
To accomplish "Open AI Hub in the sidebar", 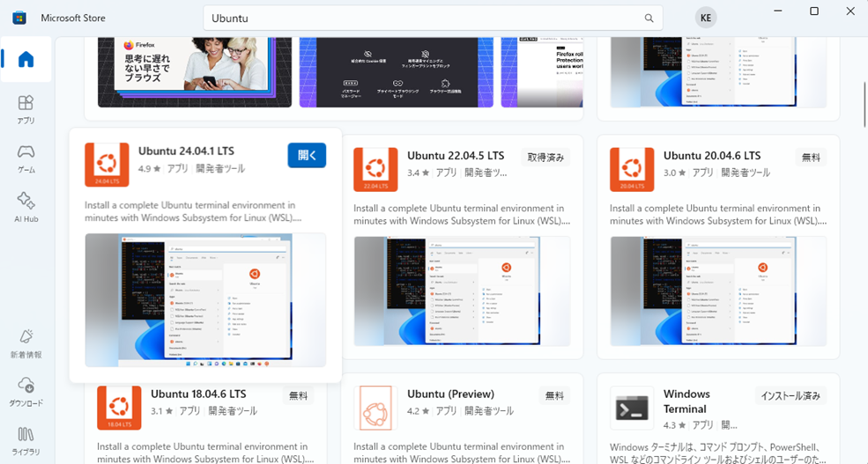I will pos(26,208).
